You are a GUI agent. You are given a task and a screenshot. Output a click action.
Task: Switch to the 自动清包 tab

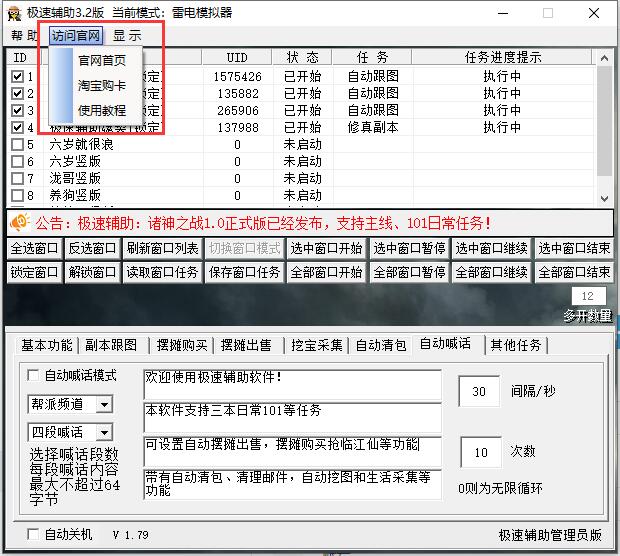pos(381,345)
